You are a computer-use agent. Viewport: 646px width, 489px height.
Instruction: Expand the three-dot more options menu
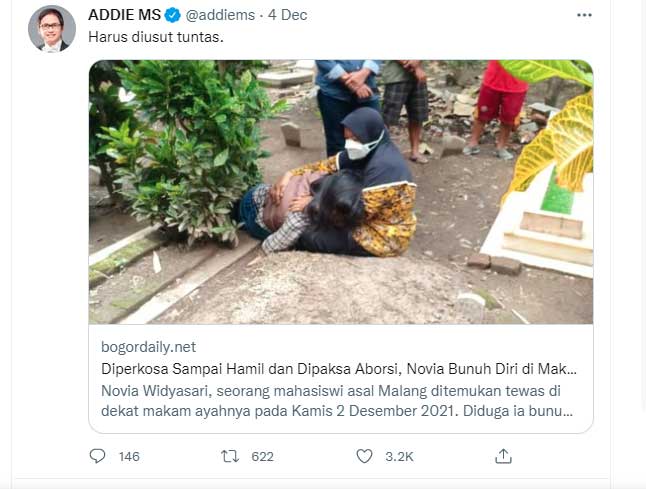point(584,15)
